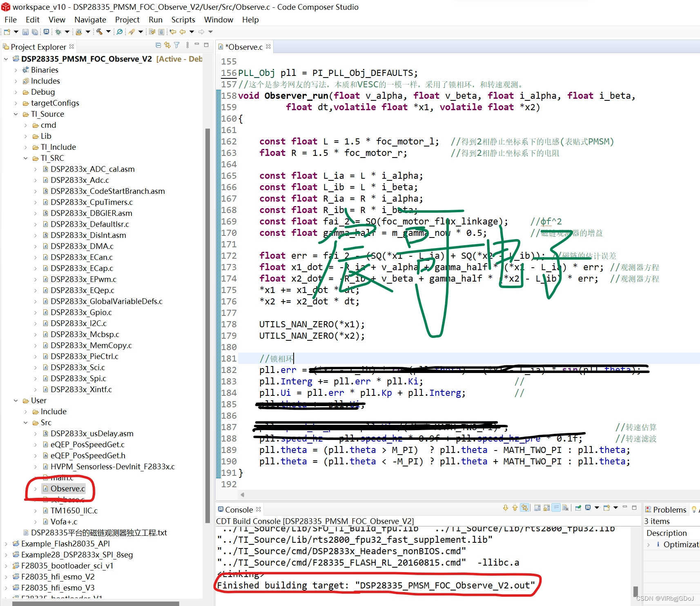This screenshot has height=606, width=700.
Task: Toggle console show-latest-build link arrows
Action: click(525, 508)
